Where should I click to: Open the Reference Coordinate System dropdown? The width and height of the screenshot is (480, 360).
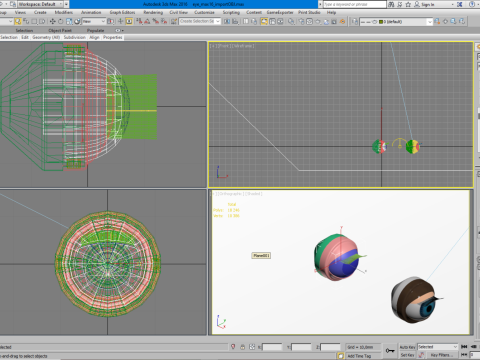[x=94, y=21]
